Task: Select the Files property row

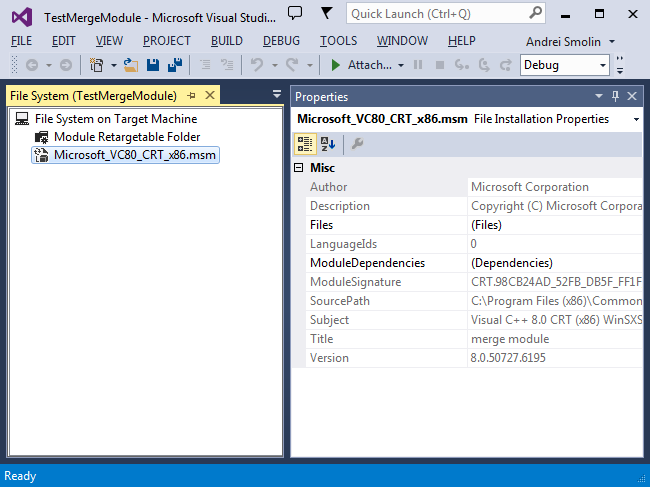Action: (x=474, y=225)
